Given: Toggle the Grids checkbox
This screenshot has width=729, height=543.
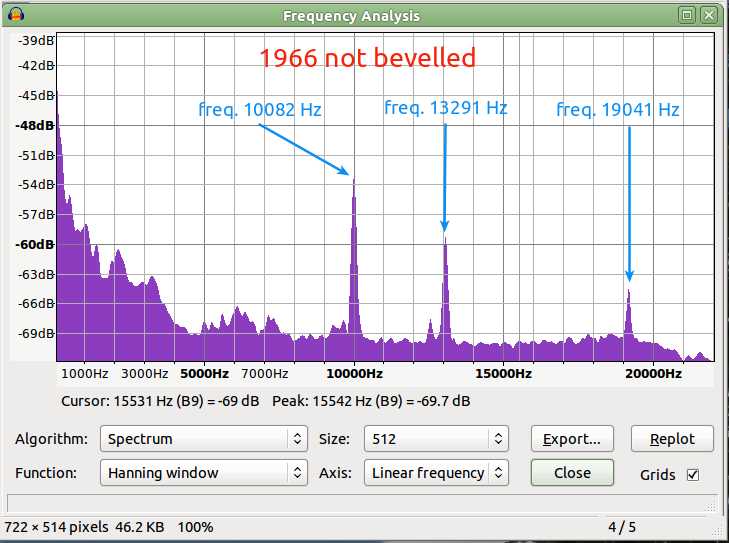Looking at the screenshot, I should point(693,475).
